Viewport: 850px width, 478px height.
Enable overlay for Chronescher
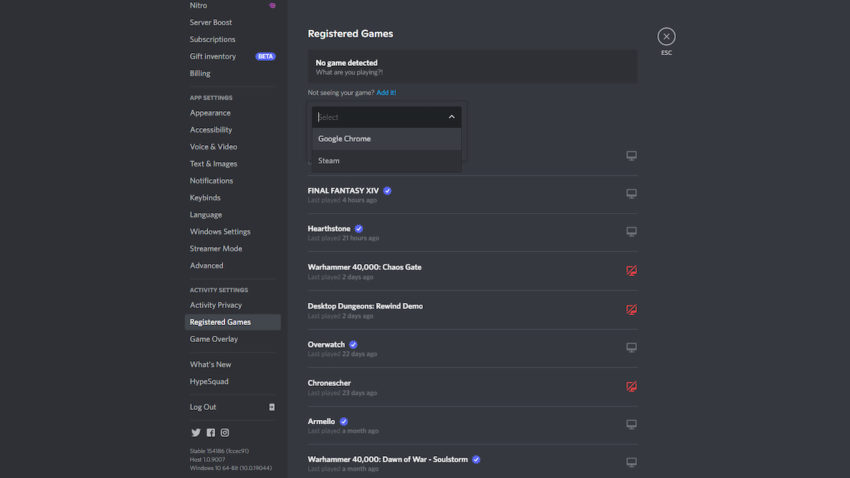(631, 386)
